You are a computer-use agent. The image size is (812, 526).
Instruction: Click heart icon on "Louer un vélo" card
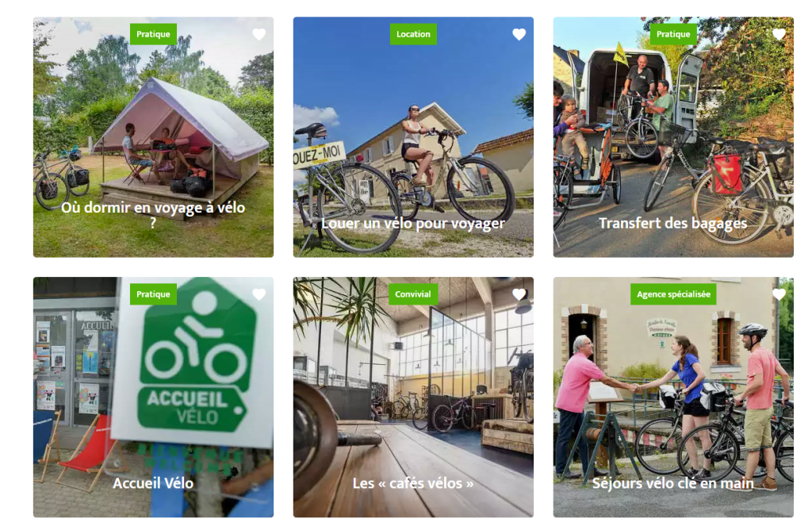pyautogui.click(x=519, y=34)
